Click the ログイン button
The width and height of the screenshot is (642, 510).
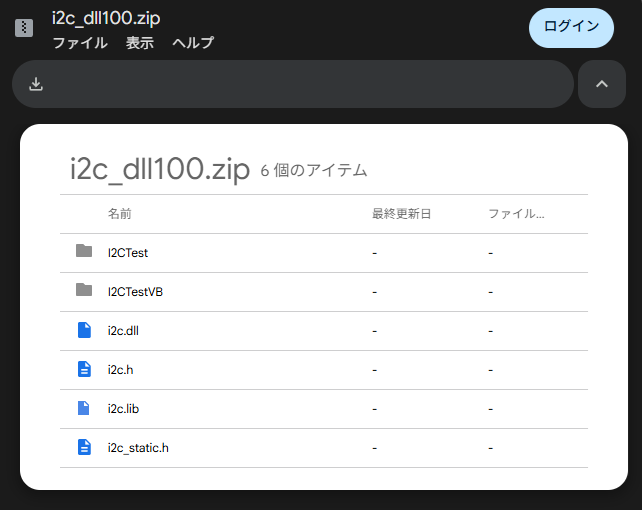pyautogui.click(x=571, y=27)
